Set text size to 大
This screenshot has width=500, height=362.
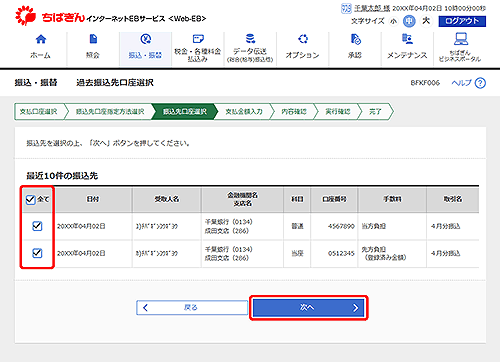[426, 21]
